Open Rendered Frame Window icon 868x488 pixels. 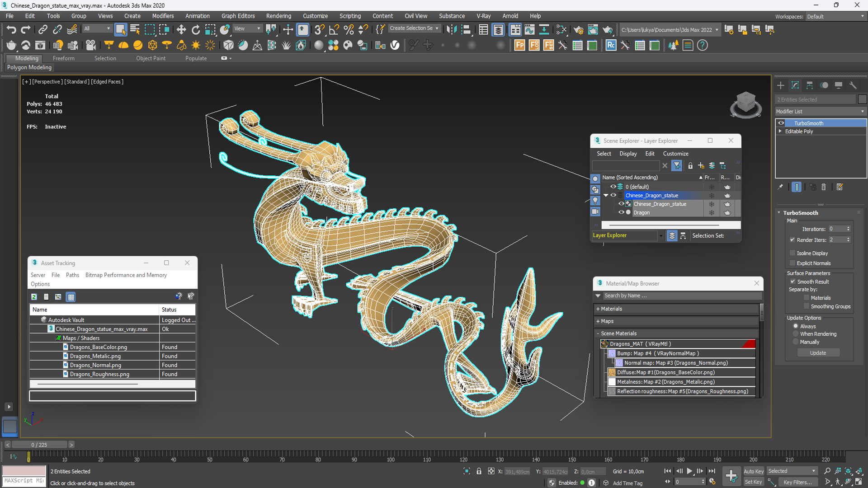[593, 30]
